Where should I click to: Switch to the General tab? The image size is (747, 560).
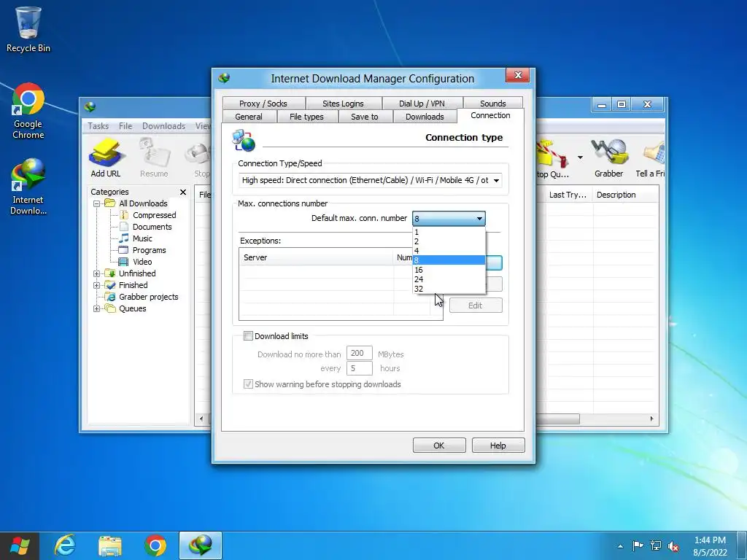pos(249,117)
